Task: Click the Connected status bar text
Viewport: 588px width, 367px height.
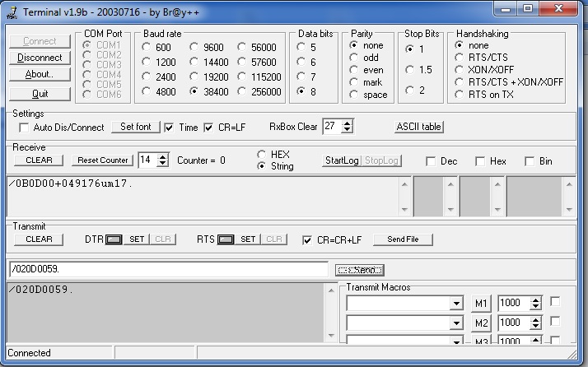Action: [29, 353]
